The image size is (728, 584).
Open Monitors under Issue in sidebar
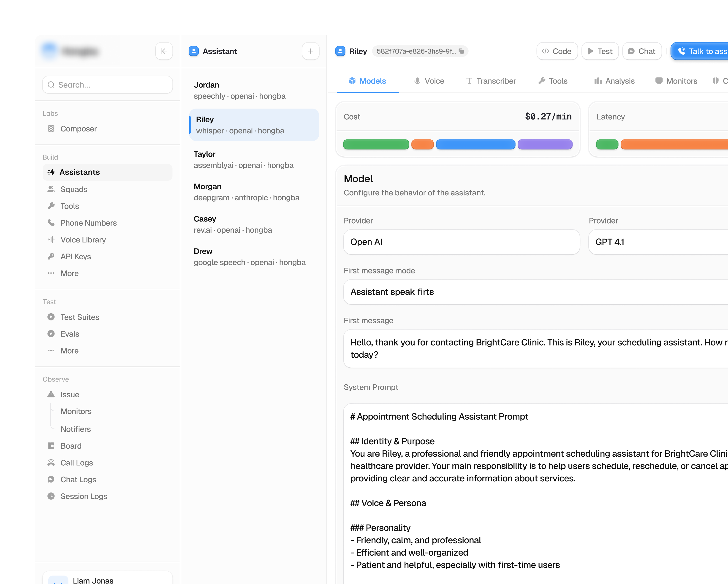(76, 411)
